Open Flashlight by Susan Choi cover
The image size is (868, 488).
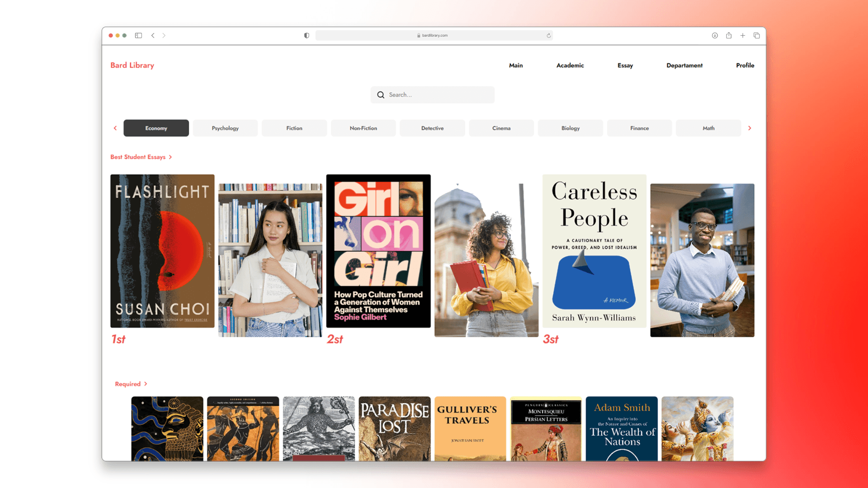coord(162,251)
